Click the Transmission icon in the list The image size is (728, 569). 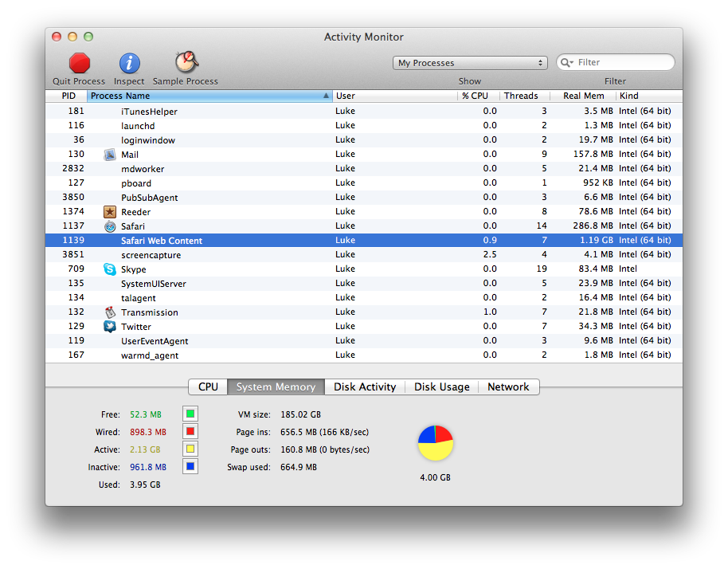110,312
